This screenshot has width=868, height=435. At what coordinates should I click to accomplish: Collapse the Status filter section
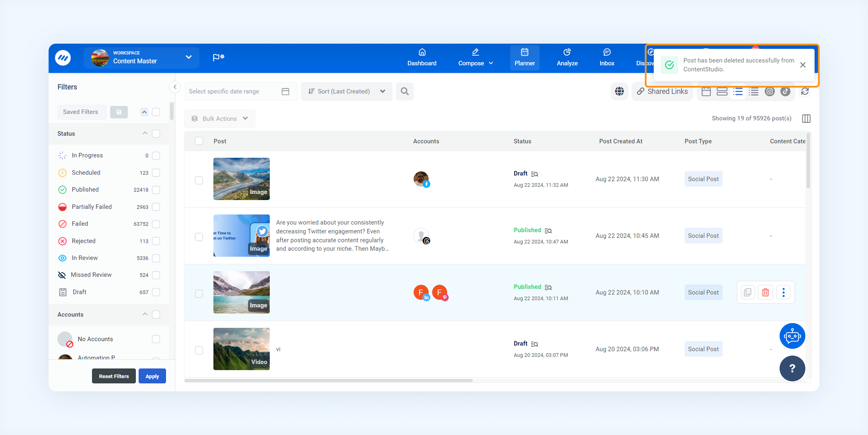[x=145, y=134]
